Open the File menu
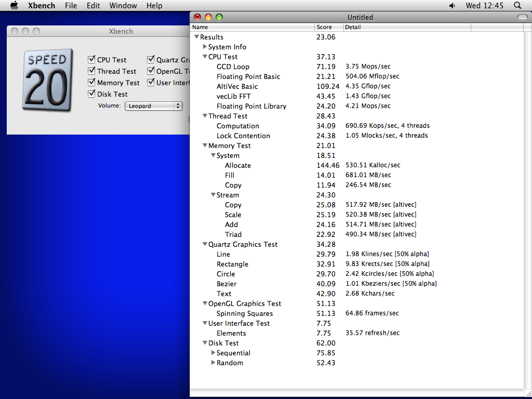532x399 pixels. [x=71, y=5]
